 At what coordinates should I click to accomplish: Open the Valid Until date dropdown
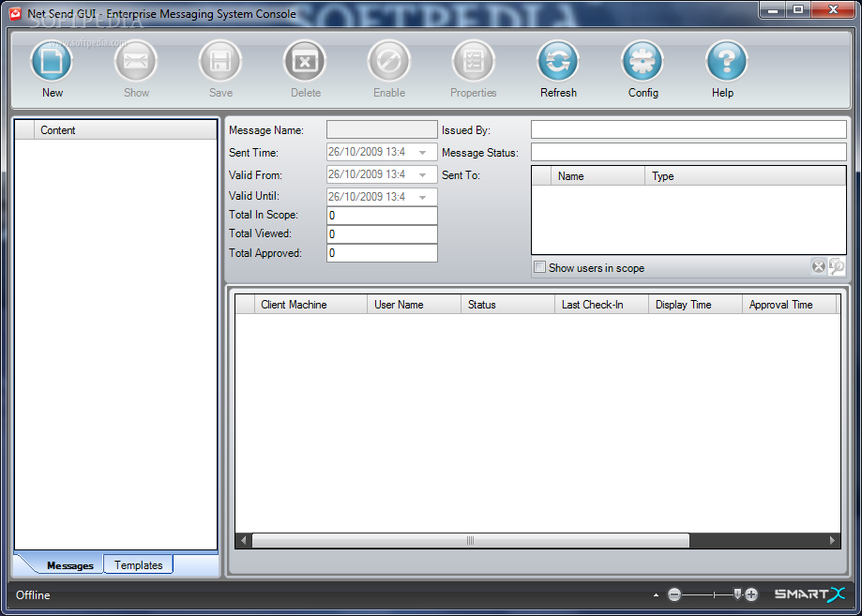tap(423, 197)
